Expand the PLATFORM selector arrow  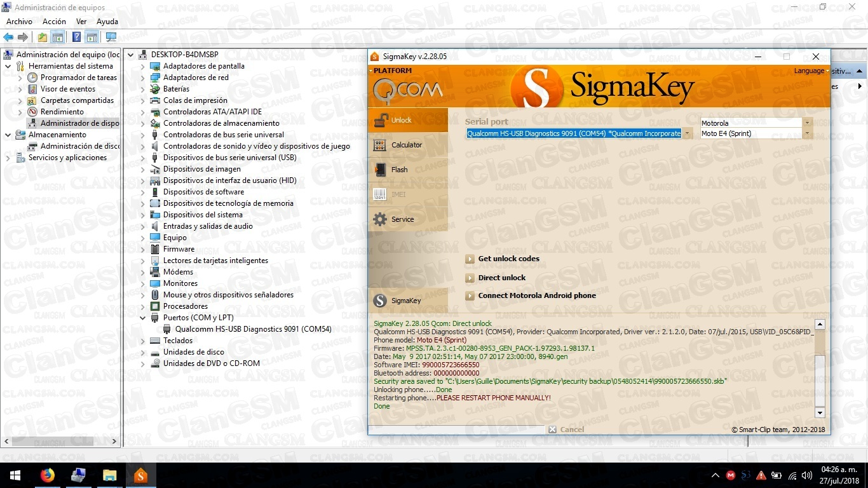pyautogui.click(x=370, y=71)
